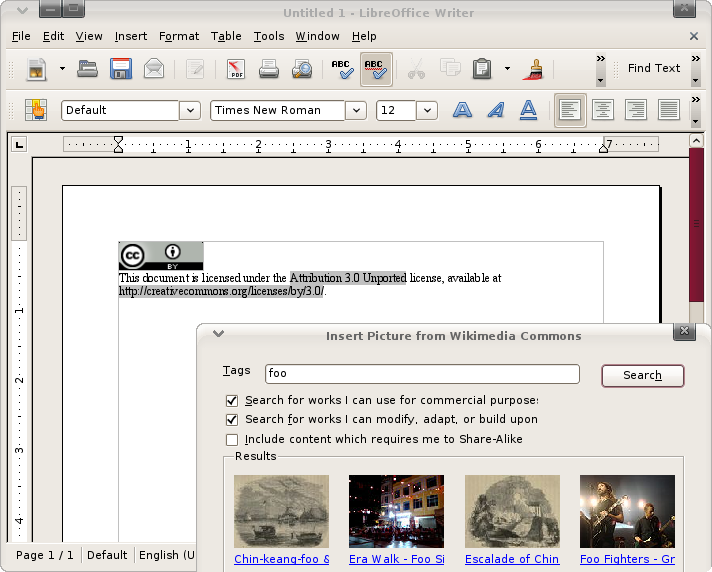Image resolution: width=712 pixels, height=572 pixels.
Task: Open the Foo Fighters result link
Action: coord(627,559)
